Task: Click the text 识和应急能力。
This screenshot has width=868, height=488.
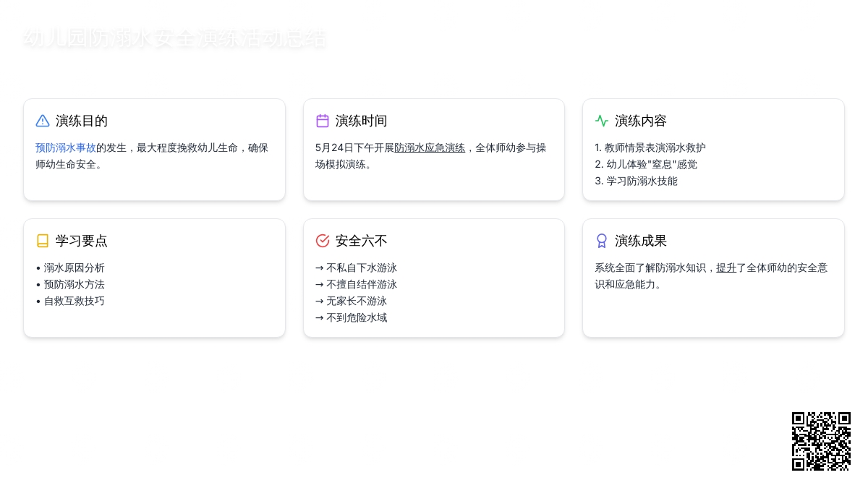Action: 630,284
